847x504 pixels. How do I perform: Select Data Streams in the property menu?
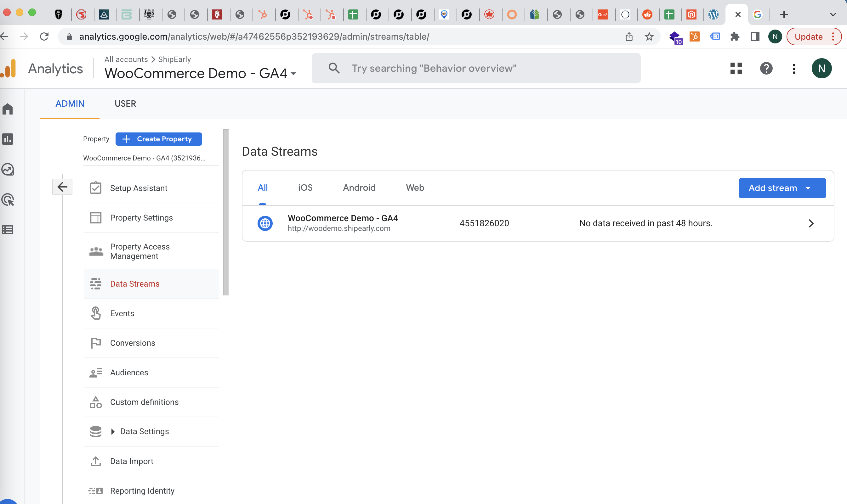(x=151, y=284)
